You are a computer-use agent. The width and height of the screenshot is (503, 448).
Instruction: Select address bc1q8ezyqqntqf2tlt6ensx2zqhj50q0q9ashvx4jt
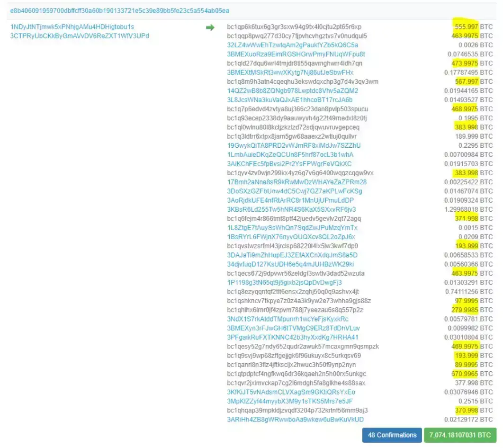click(293, 292)
